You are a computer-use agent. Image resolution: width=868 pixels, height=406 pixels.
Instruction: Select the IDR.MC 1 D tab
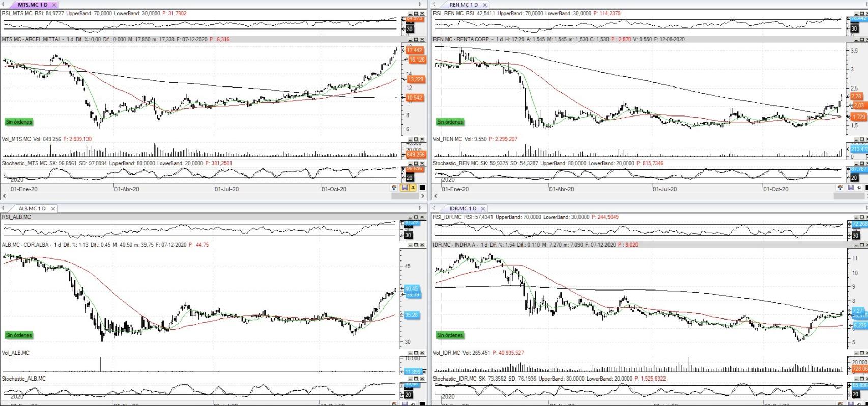pyautogui.click(x=463, y=208)
